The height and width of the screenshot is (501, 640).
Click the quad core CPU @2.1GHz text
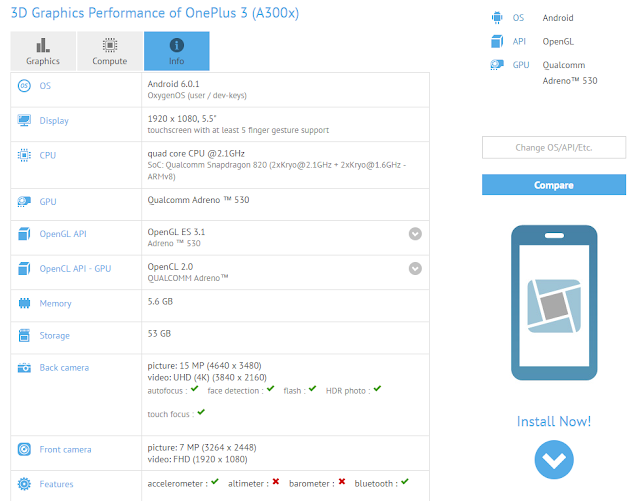[196, 154]
